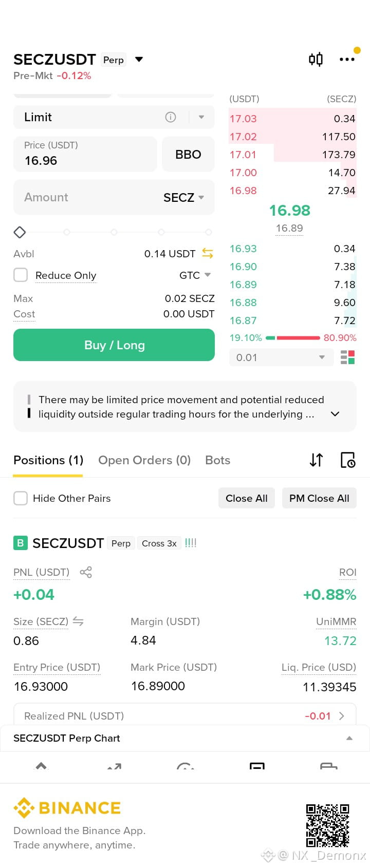Enable the Reduce Only checkbox
Image resolution: width=370 pixels, height=868 pixels.
21,275
